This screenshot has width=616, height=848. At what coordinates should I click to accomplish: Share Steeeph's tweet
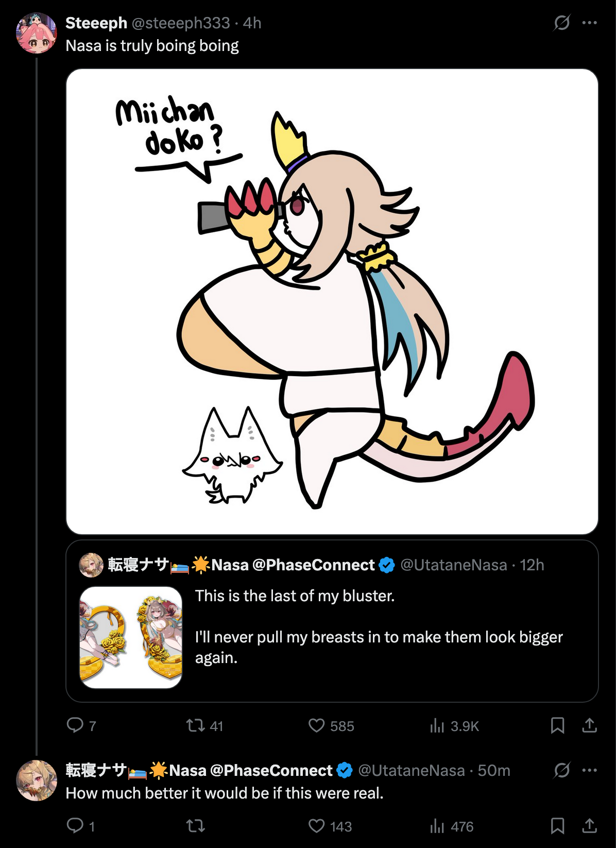pos(589,725)
